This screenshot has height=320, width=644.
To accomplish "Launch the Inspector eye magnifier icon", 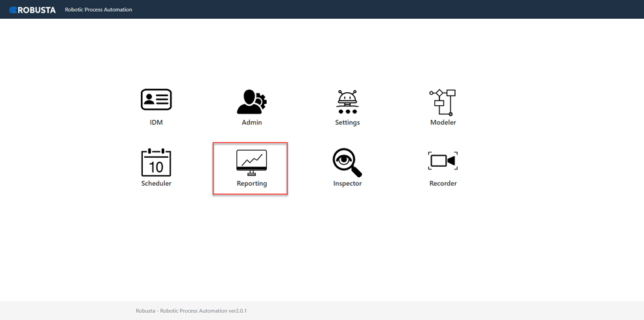I will coord(347,163).
